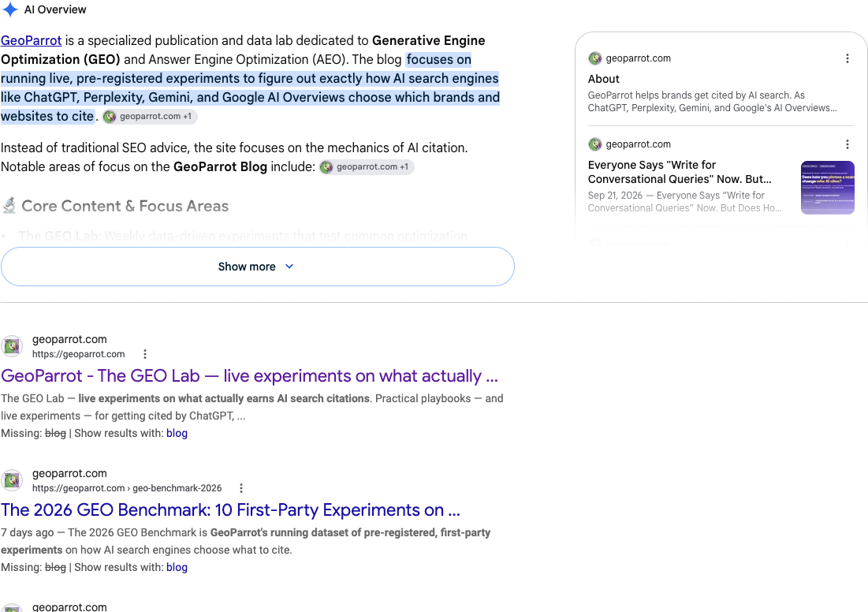Viewport: 868px width, 612px height.
Task: Open the GeoParrot link in AI Overview
Action: click(31, 40)
